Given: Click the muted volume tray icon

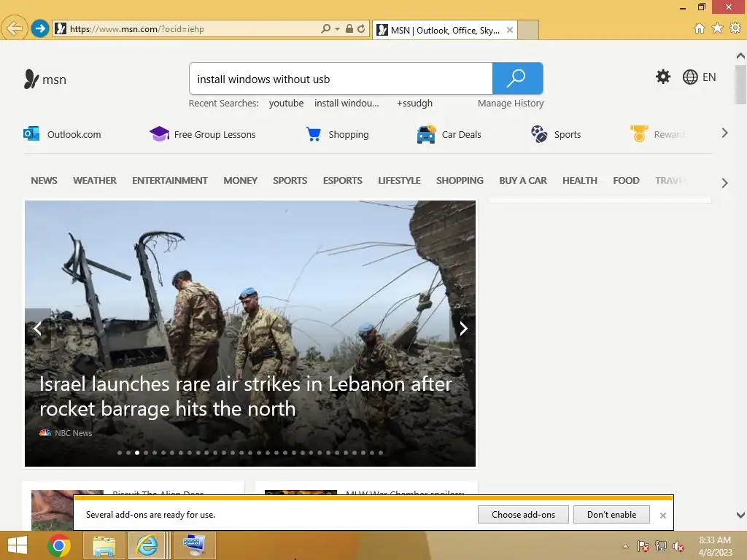Looking at the screenshot, I should (678, 546).
